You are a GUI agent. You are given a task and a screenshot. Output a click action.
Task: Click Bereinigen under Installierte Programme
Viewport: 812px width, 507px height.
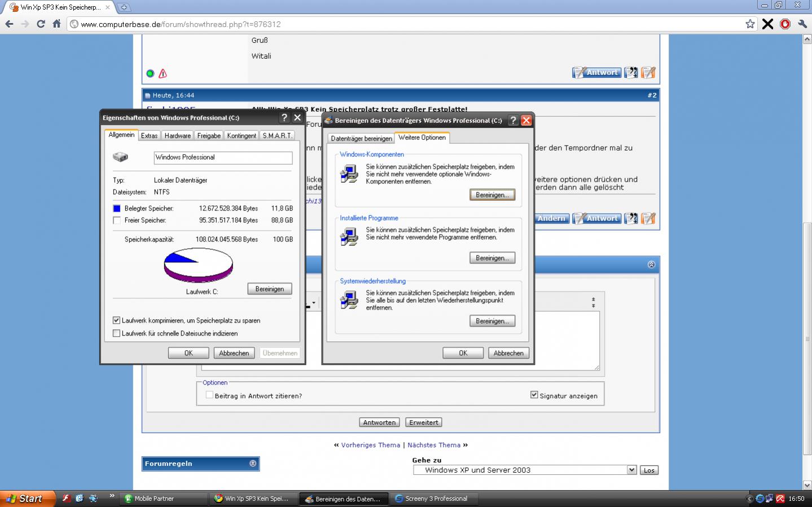(x=492, y=258)
